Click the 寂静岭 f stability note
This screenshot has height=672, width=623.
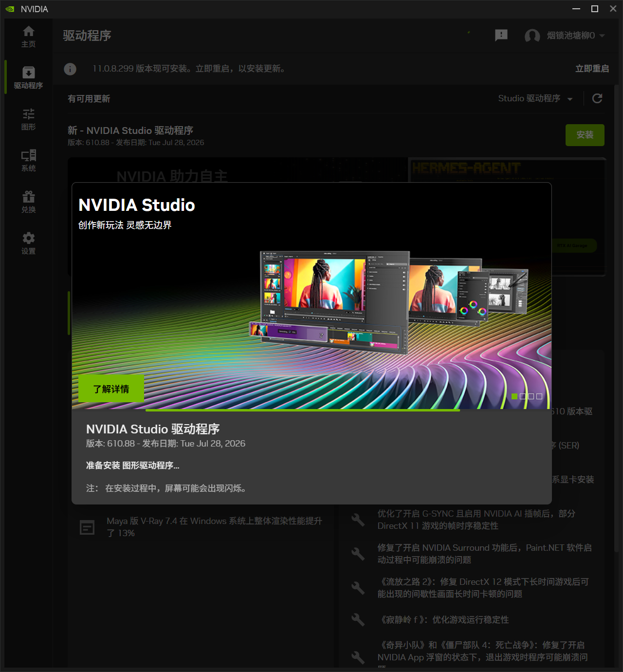(x=443, y=619)
